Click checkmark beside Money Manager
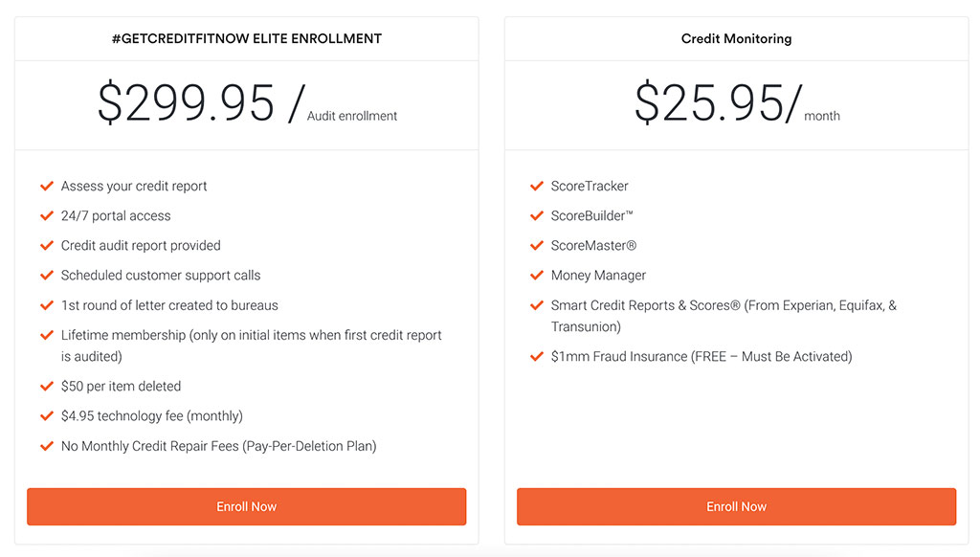 pos(536,276)
